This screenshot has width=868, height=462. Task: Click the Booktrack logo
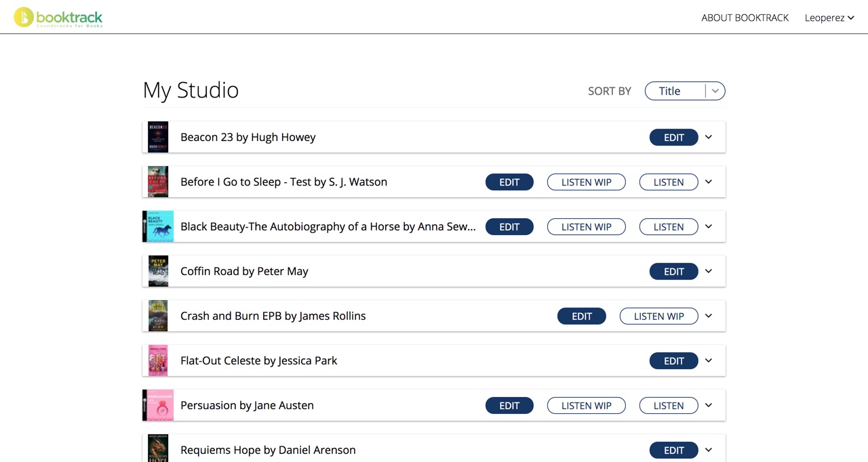(58, 18)
